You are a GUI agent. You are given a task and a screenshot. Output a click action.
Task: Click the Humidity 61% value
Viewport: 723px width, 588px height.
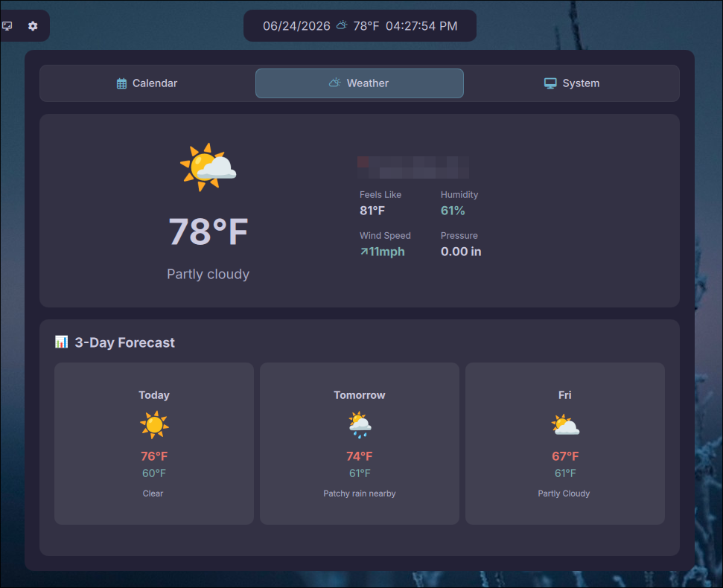pos(453,211)
